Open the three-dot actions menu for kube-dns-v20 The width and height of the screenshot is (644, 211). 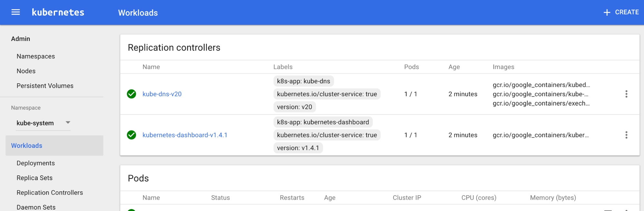pos(626,94)
